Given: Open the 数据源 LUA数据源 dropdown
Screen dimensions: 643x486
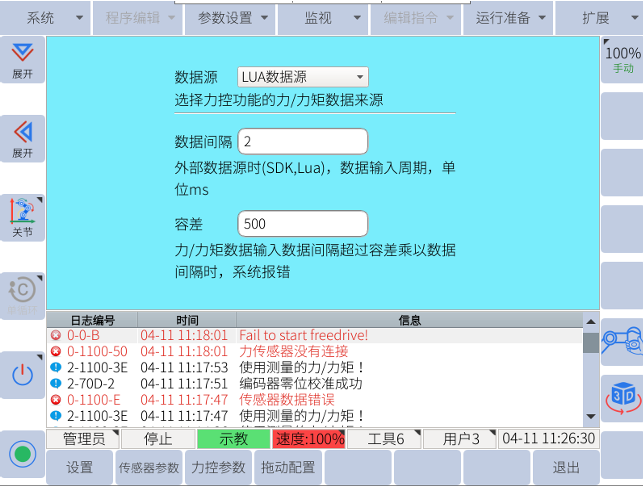Looking at the screenshot, I should (x=302, y=77).
